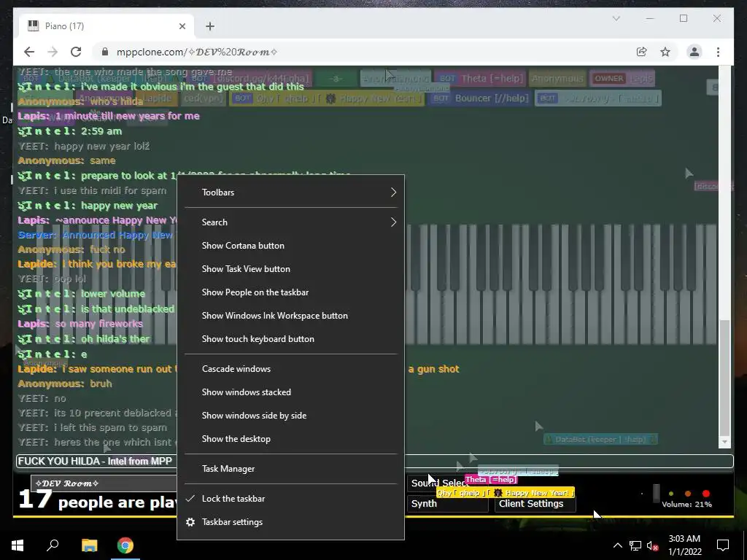Choose Show People on the taskbar
The height and width of the screenshot is (560, 747).
(290, 292)
